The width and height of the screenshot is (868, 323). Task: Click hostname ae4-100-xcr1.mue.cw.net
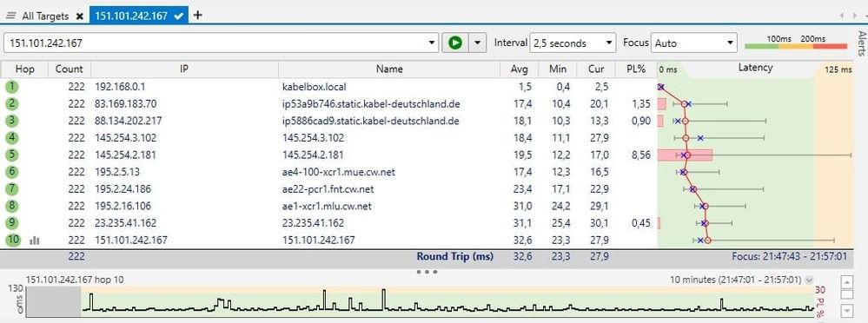[339, 172]
